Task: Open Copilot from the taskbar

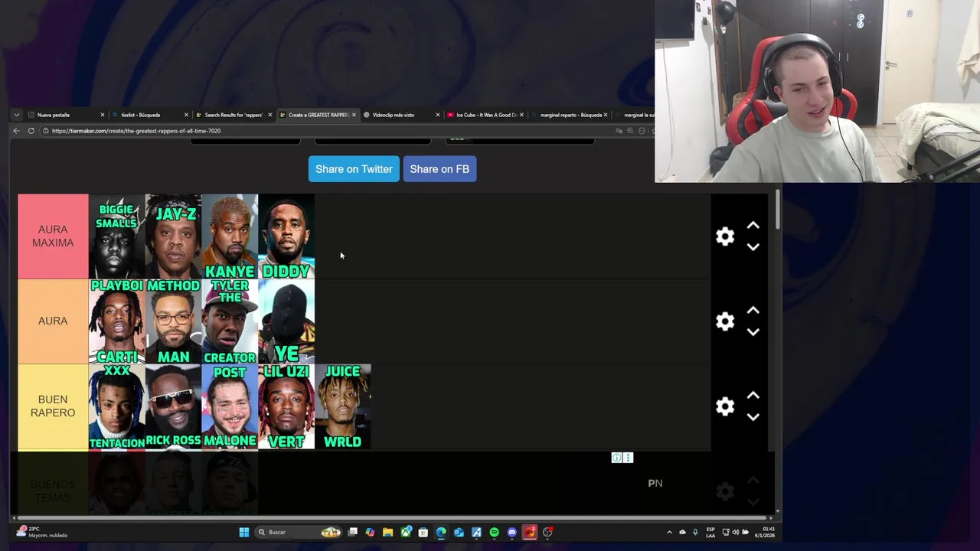Action: [370, 532]
